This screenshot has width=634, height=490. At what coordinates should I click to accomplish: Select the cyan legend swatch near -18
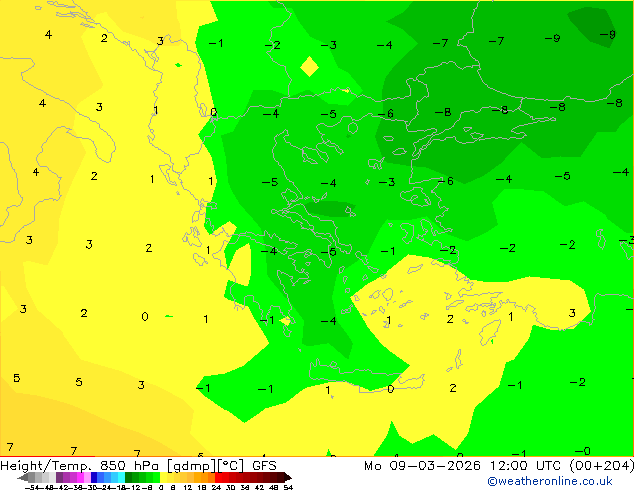(121, 477)
